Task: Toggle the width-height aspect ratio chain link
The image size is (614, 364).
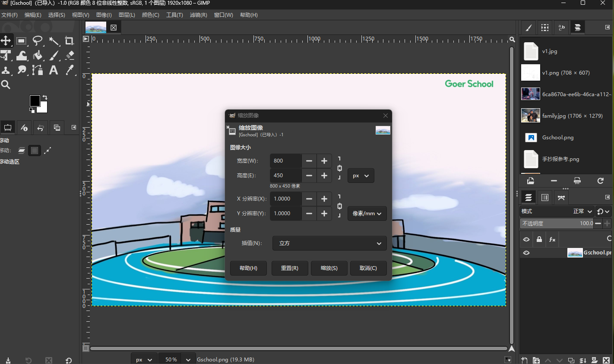Action: pos(339,168)
